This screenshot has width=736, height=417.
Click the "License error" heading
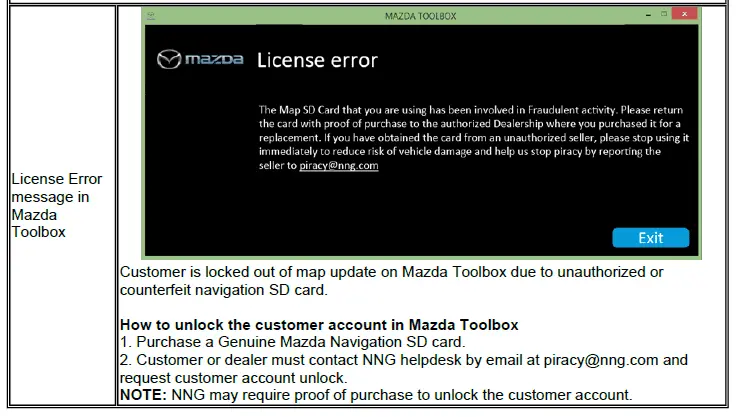(x=317, y=61)
